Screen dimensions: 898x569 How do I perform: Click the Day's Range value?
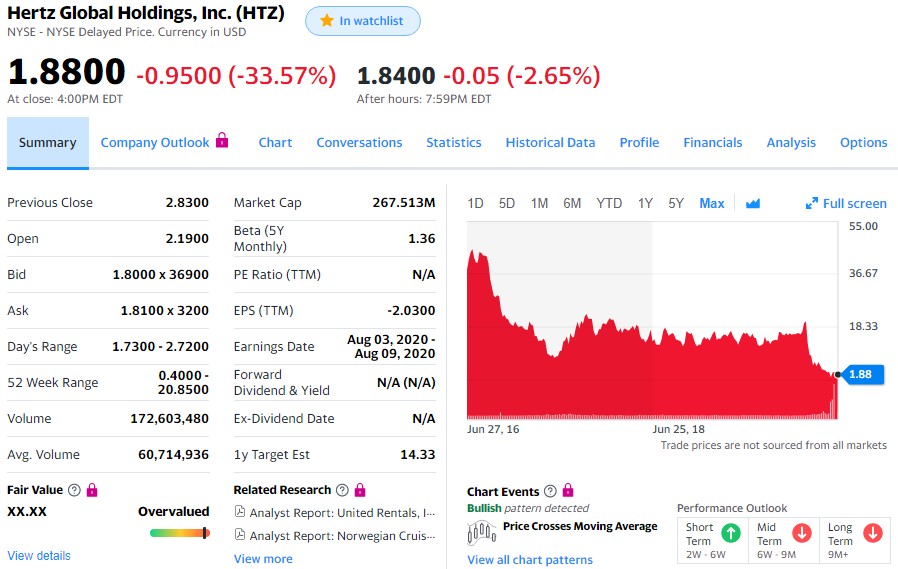click(160, 347)
